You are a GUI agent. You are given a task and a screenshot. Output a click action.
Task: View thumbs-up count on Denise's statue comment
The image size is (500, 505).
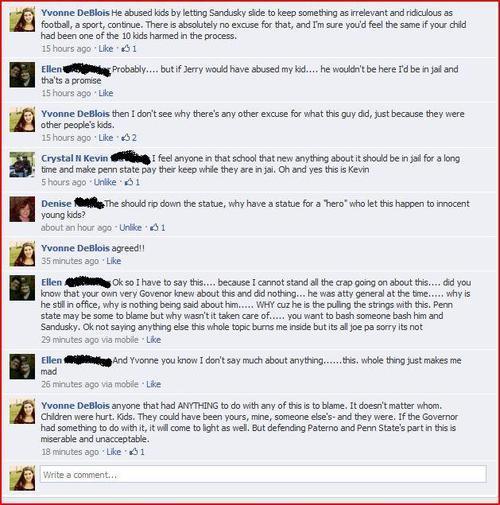(158, 228)
